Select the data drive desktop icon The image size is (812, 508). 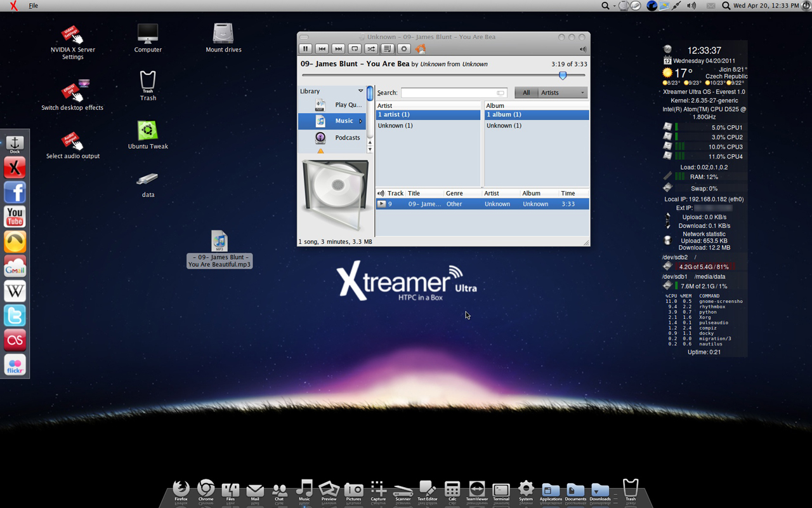pyautogui.click(x=147, y=185)
